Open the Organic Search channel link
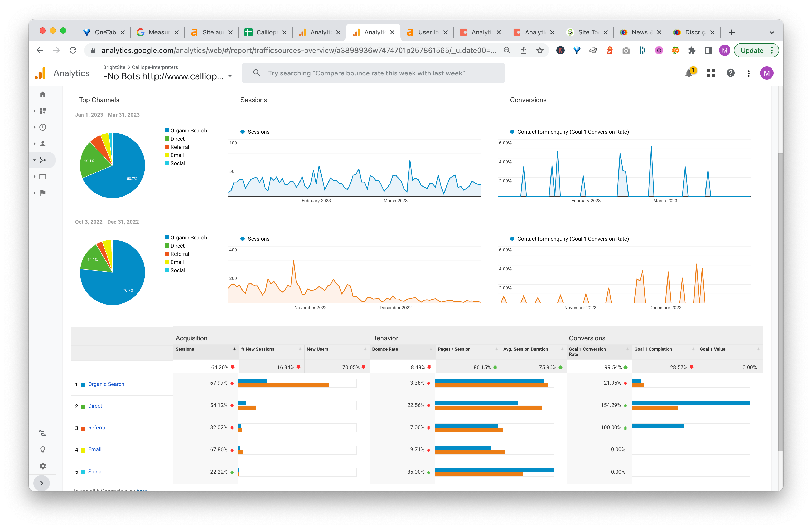 [x=106, y=384]
